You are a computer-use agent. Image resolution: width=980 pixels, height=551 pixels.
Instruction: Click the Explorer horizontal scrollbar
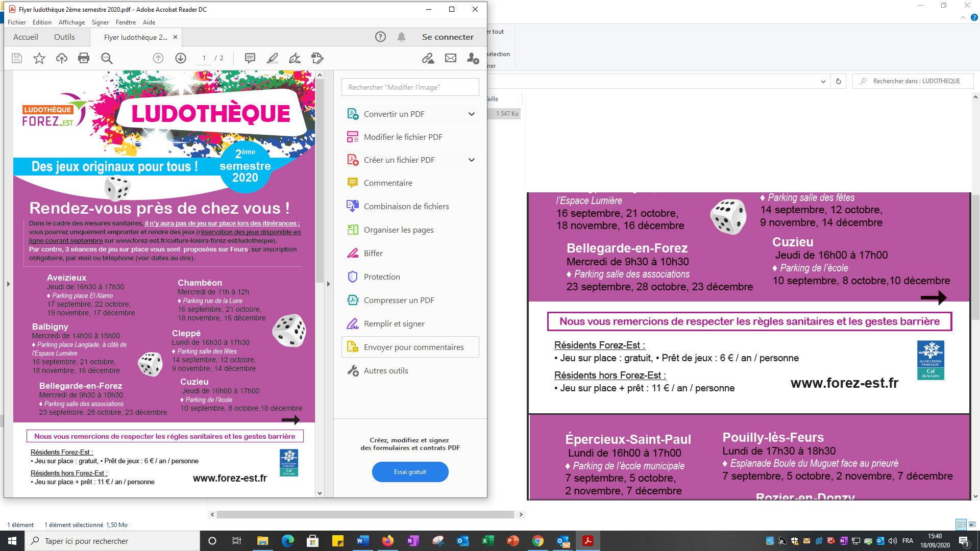pos(365,514)
